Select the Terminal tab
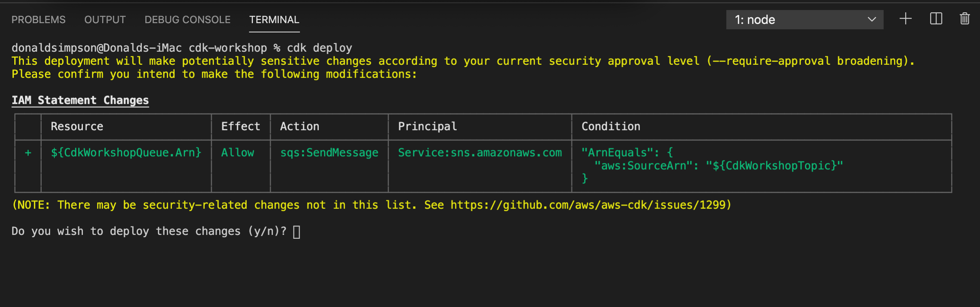 (x=274, y=20)
